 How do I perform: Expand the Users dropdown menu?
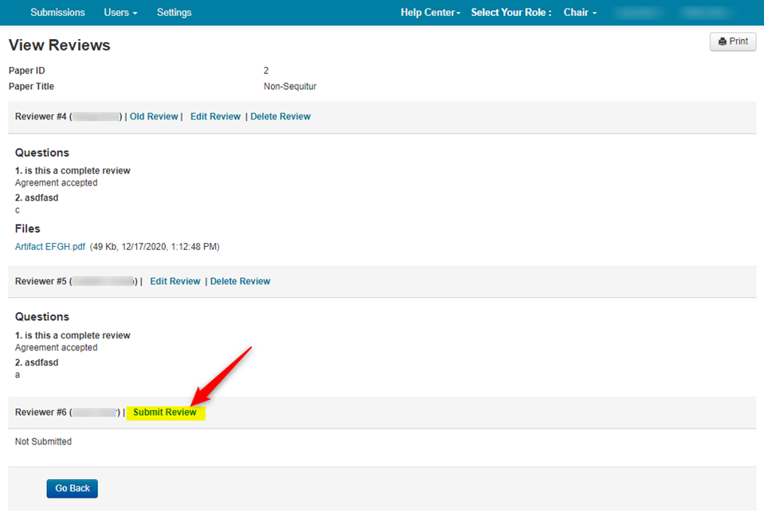coord(120,13)
